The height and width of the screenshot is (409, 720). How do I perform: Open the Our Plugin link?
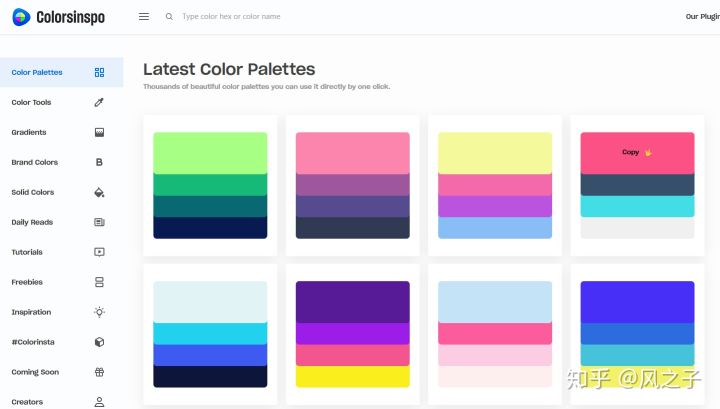click(x=701, y=17)
